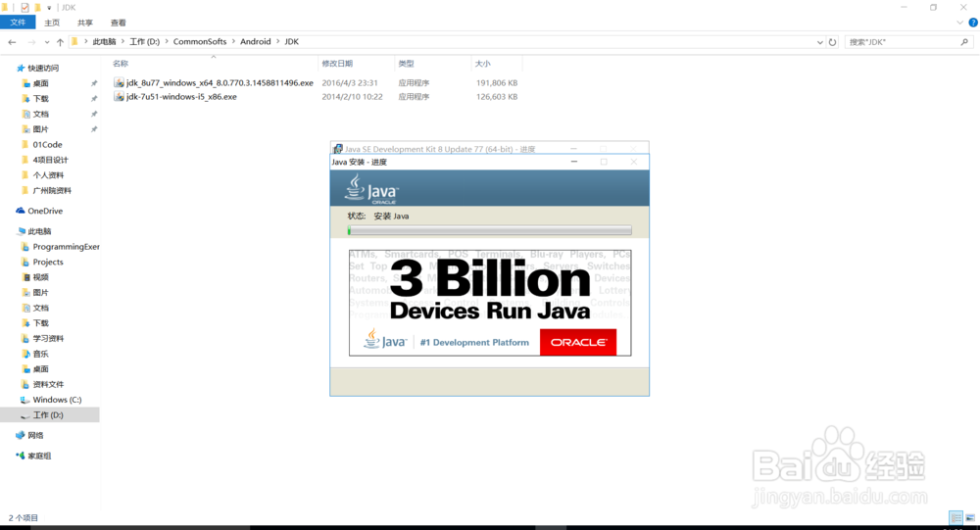This screenshot has width=980, height=530.
Task: Open the 广州院资料 folder
Action: (52, 191)
